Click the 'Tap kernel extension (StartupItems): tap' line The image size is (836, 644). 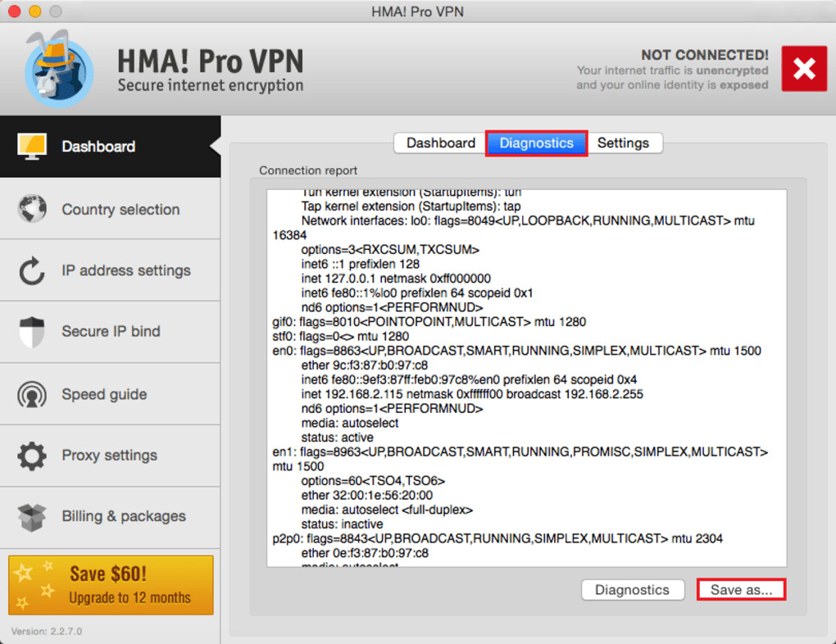click(411, 206)
